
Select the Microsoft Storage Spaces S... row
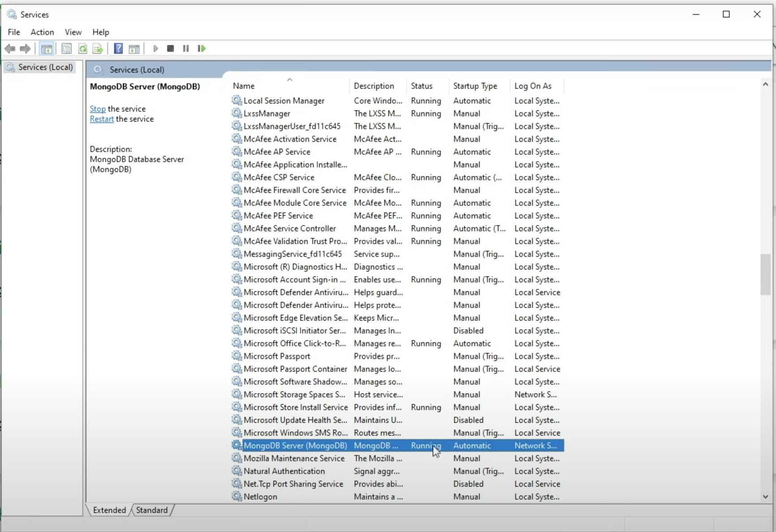397,394
